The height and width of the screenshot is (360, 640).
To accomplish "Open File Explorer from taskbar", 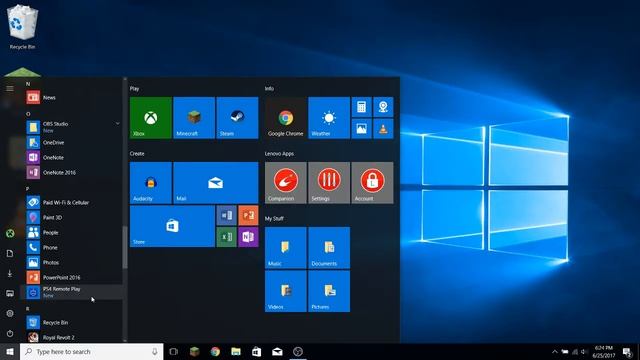I will point(236,351).
